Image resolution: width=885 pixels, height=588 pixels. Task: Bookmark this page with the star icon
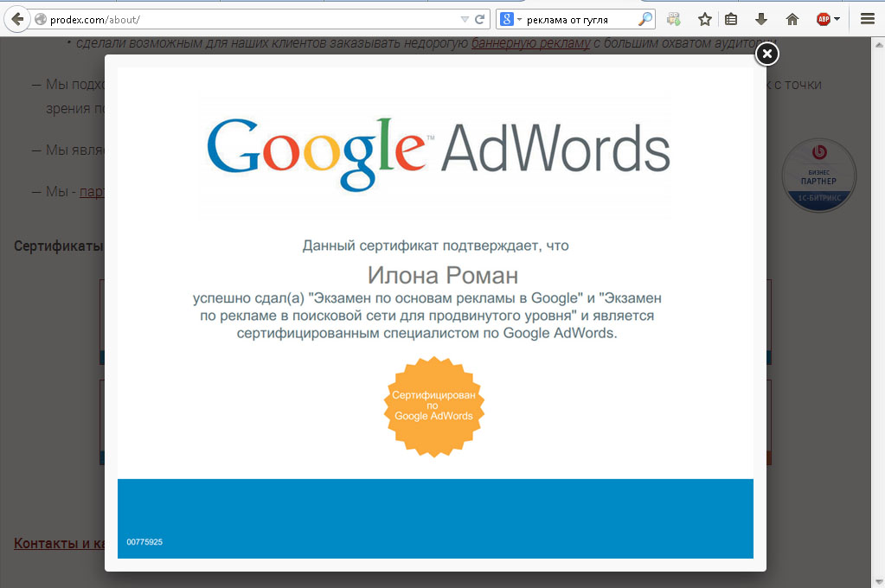705,20
